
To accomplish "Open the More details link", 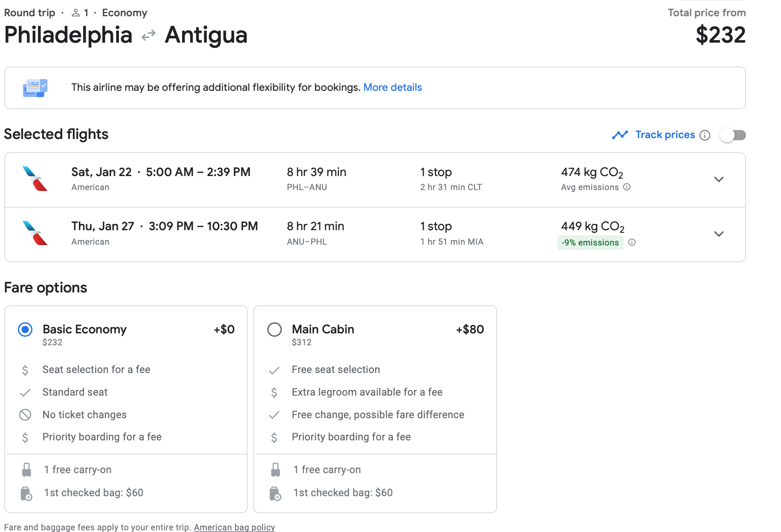I will point(392,87).
